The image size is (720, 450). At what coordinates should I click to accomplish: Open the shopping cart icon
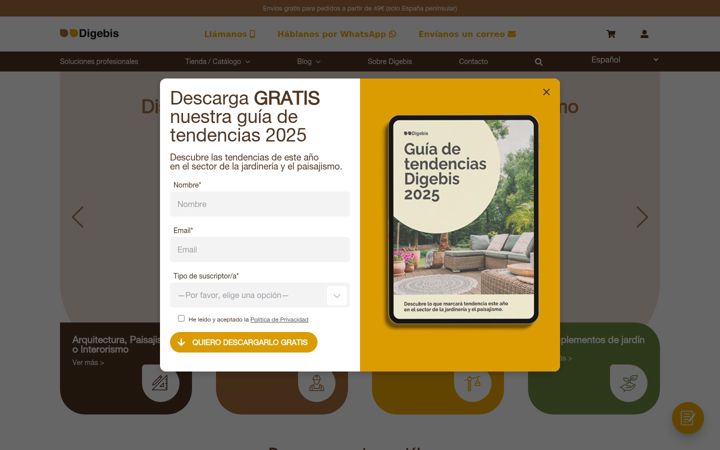[x=611, y=34]
